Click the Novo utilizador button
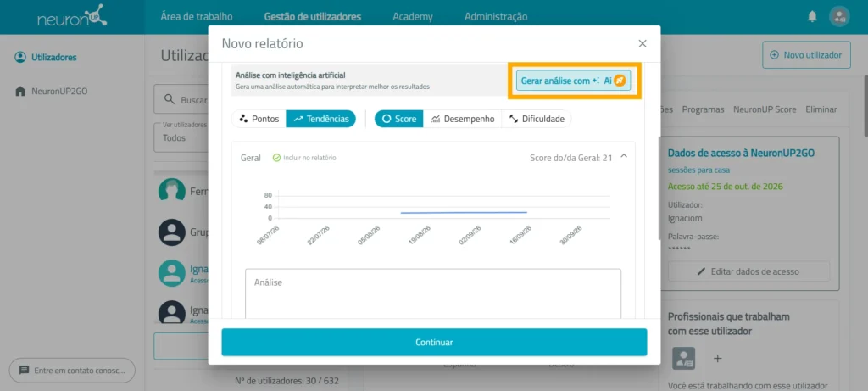 point(807,55)
